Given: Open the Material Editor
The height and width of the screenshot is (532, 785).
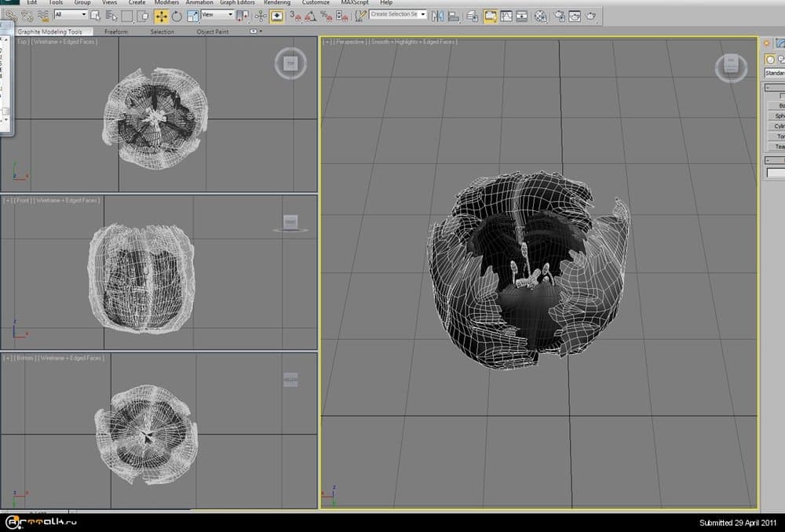Looking at the screenshot, I should click(541, 16).
